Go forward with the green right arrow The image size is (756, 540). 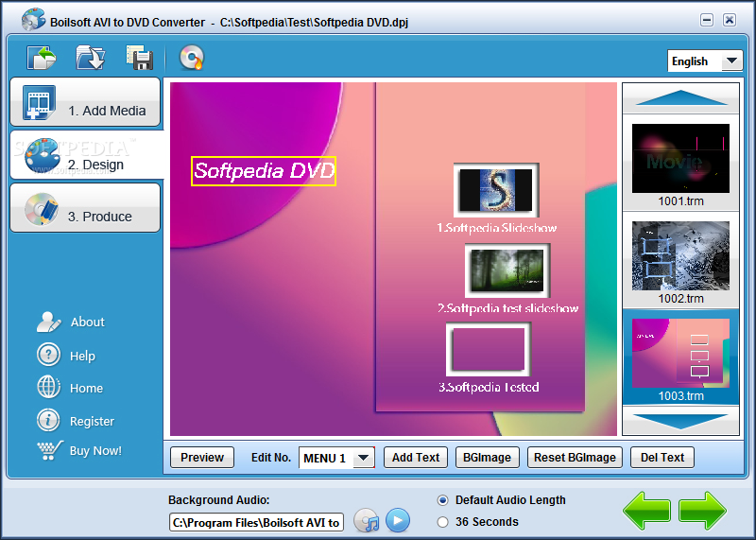tap(702, 511)
